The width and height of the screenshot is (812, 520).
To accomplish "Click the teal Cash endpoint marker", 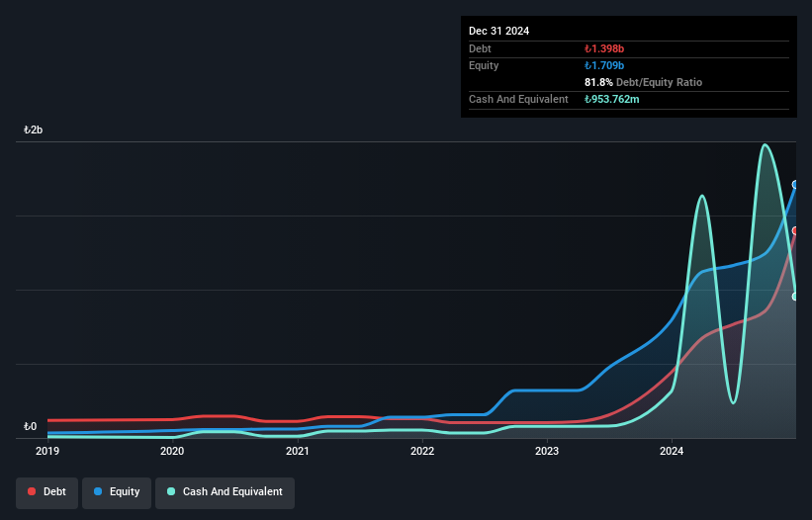I will (795, 297).
